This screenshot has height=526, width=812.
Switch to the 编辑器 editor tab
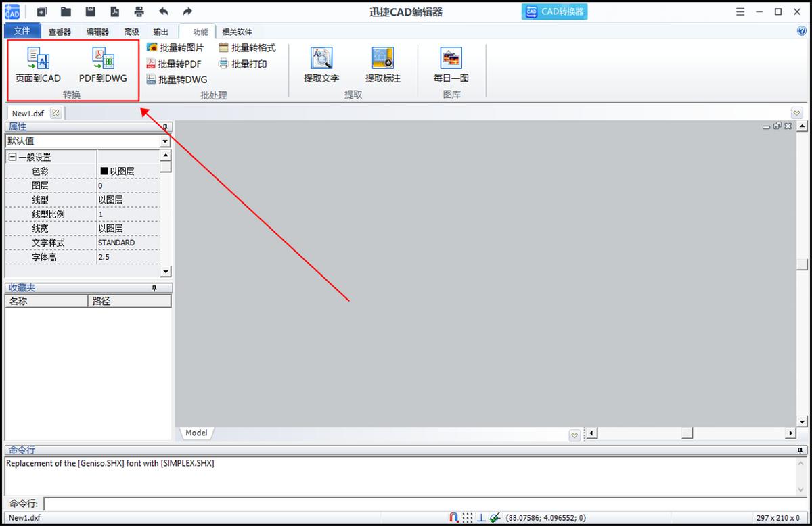[x=97, y=32]
